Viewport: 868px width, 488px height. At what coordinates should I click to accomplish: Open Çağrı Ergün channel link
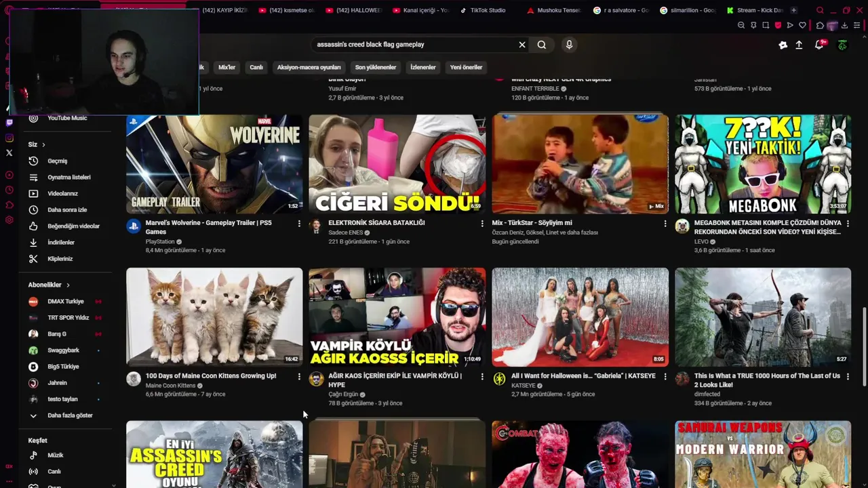coord(343,394)
